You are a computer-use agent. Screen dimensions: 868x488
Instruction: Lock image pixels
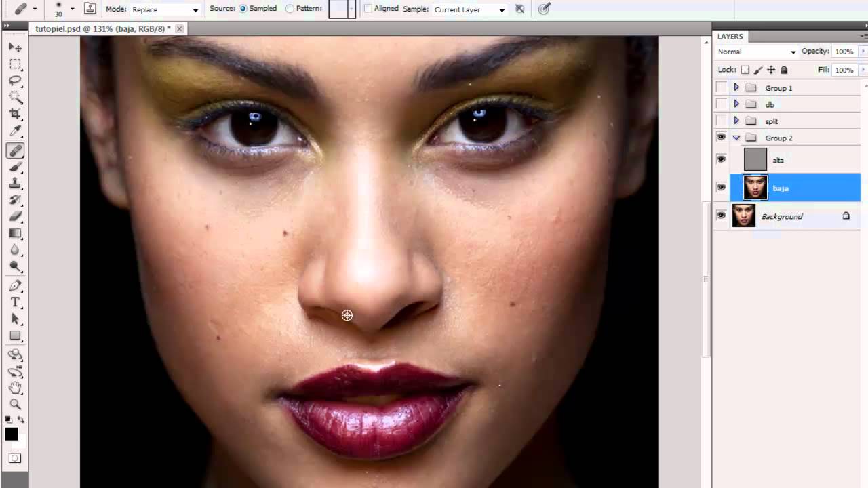pyautogui.click(x=758, y=70)
